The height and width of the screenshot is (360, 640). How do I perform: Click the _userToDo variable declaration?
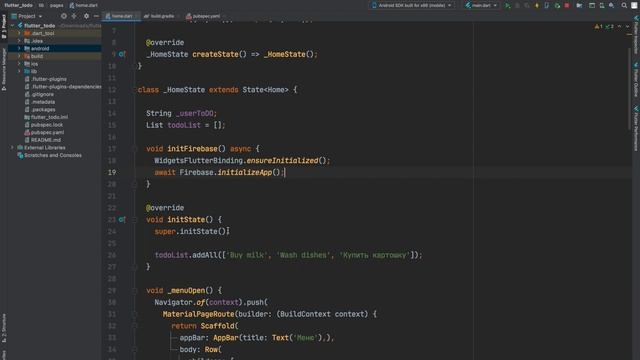pos(194,113)
